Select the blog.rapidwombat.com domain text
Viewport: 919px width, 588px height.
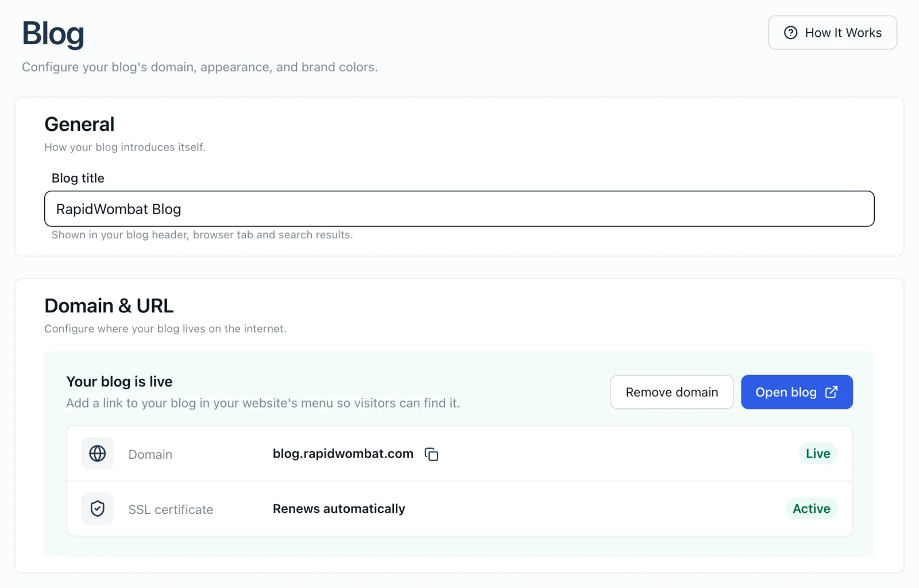click(x=343, y=454)
